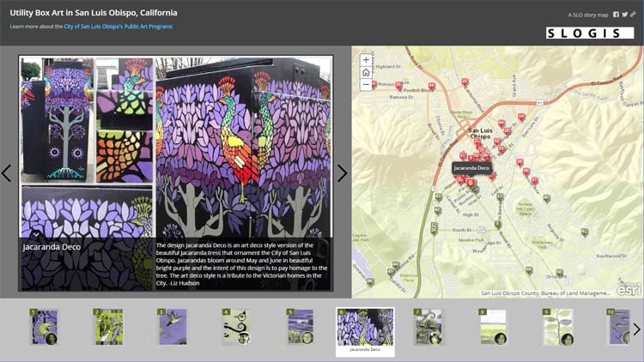644x362 pixels.
Task: Click the esri logo on the map
Action: pyautogui.click(x=629, y=289)
